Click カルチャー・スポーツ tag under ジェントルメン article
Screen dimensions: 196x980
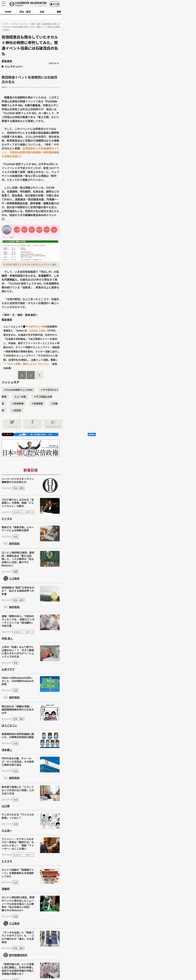23,512
